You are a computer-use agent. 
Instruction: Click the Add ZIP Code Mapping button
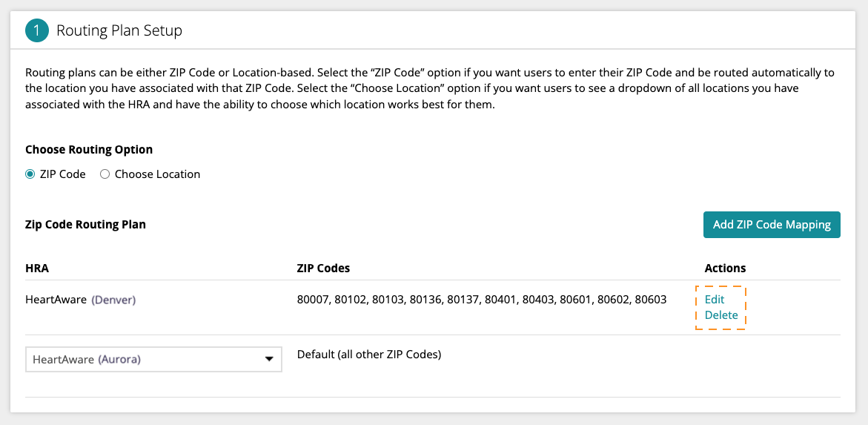pyautogui.click(x=772, y=225)
